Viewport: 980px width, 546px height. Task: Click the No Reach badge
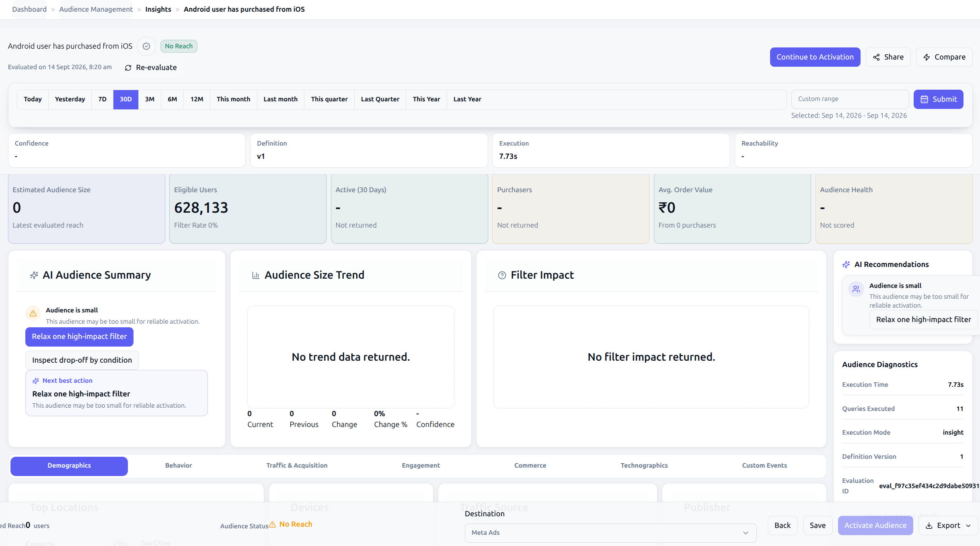tap(179, 46)
